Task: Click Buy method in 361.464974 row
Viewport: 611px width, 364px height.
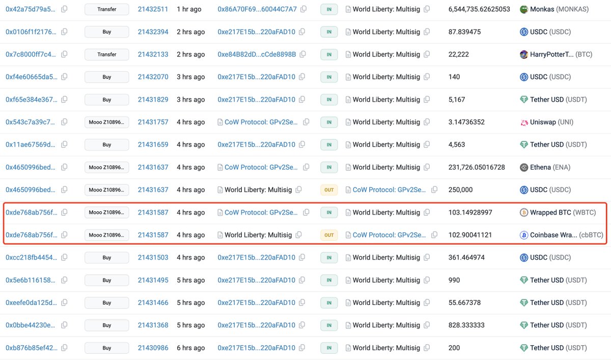Action: point(106,258)
